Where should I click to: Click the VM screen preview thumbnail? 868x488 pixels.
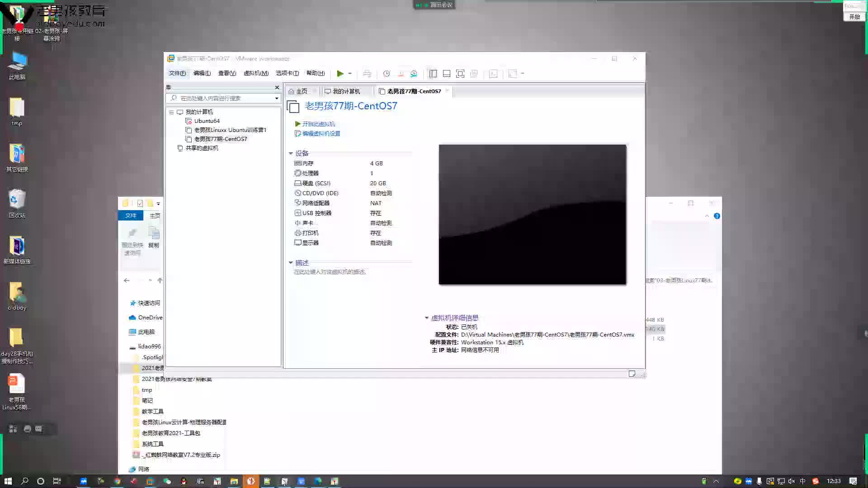[533, 215]
